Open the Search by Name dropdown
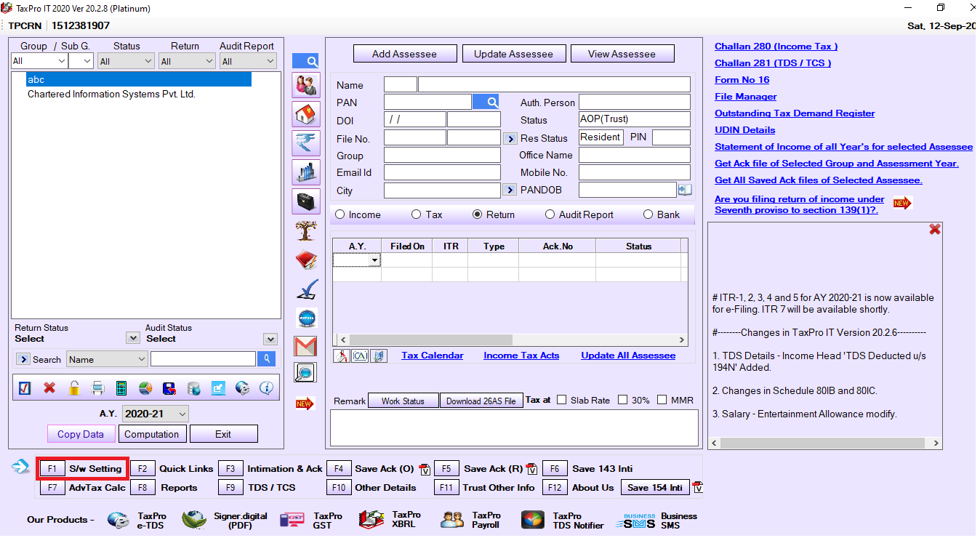 [107, 359]
